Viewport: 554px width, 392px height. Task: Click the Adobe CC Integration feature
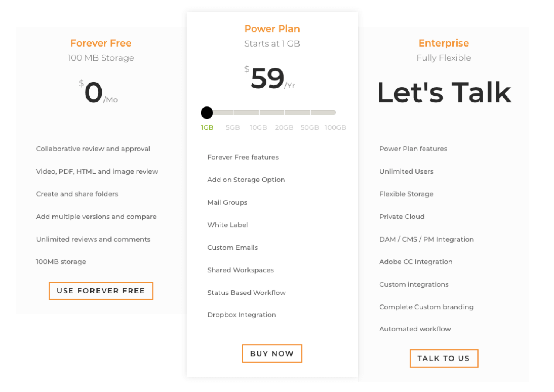pos(416,262)
